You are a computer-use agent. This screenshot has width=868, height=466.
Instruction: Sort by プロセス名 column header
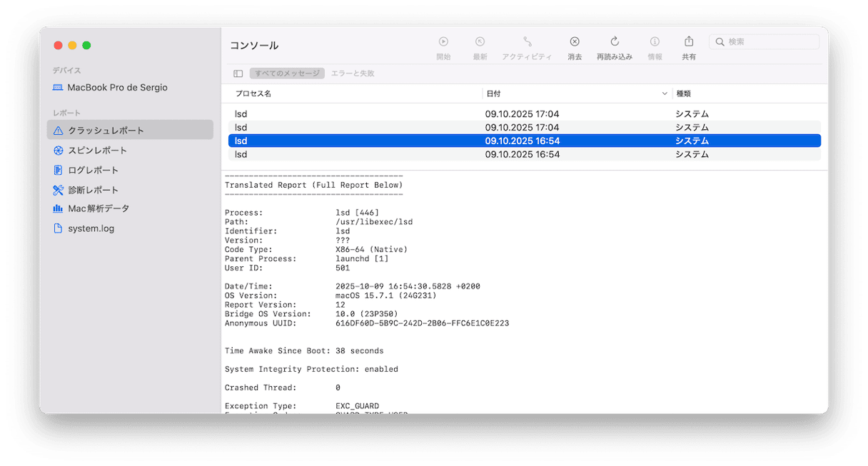coord(253,93)
